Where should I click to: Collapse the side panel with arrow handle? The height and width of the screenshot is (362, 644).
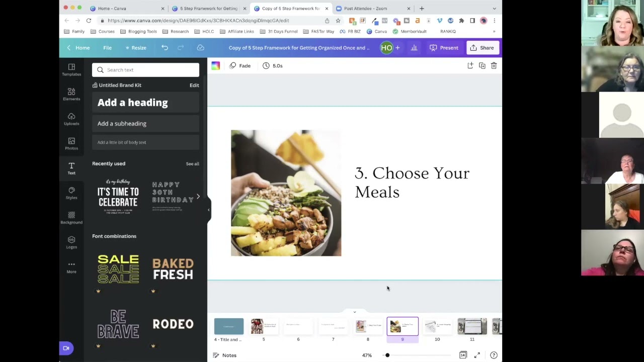click(208, 210)
